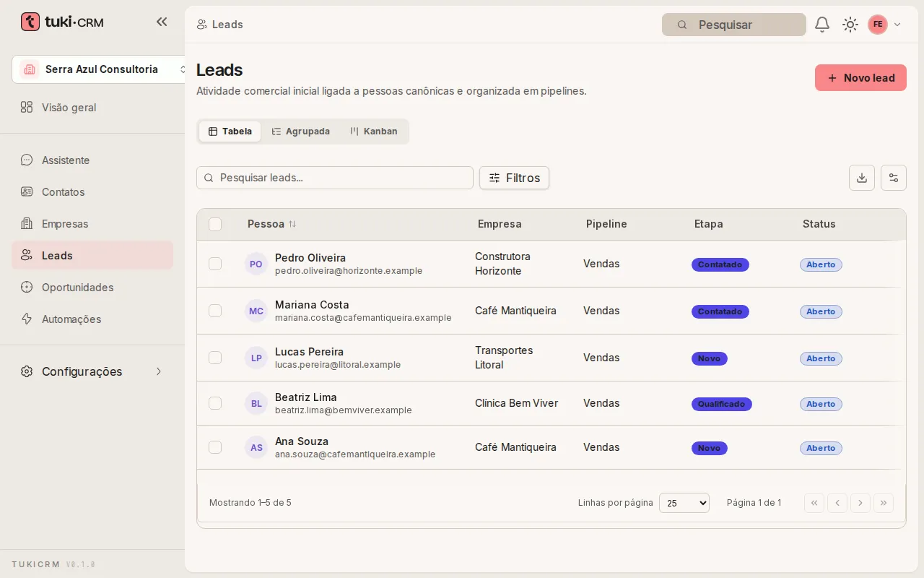Collapse the sidebar with double chevron icon

tap(162, 22)
